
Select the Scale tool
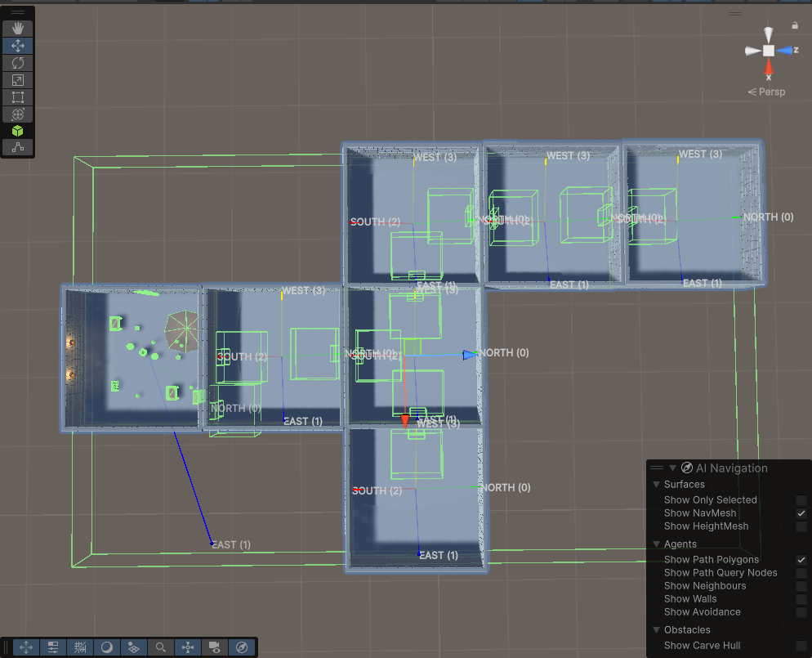click(18, 80)
